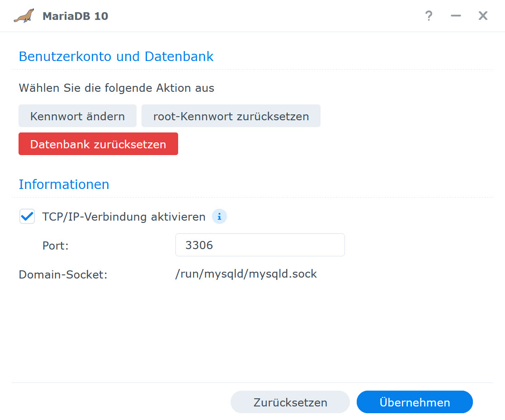Click the Informationen section heading
Image resolution: width=505 pixels, height=420 pixels.
click(x=64, y=184)
